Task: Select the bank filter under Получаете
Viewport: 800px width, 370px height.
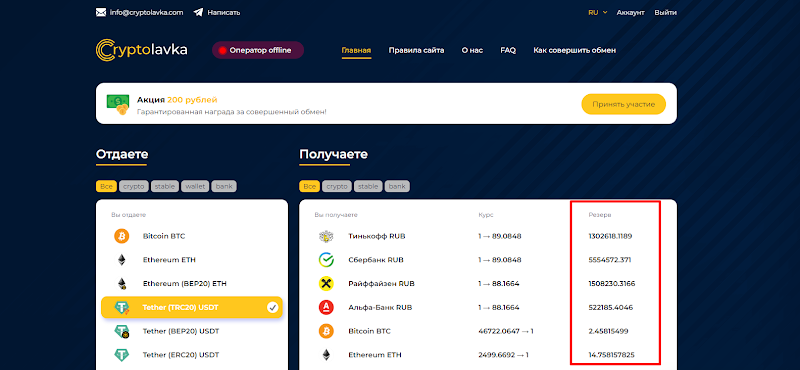Action: point(397,186)
